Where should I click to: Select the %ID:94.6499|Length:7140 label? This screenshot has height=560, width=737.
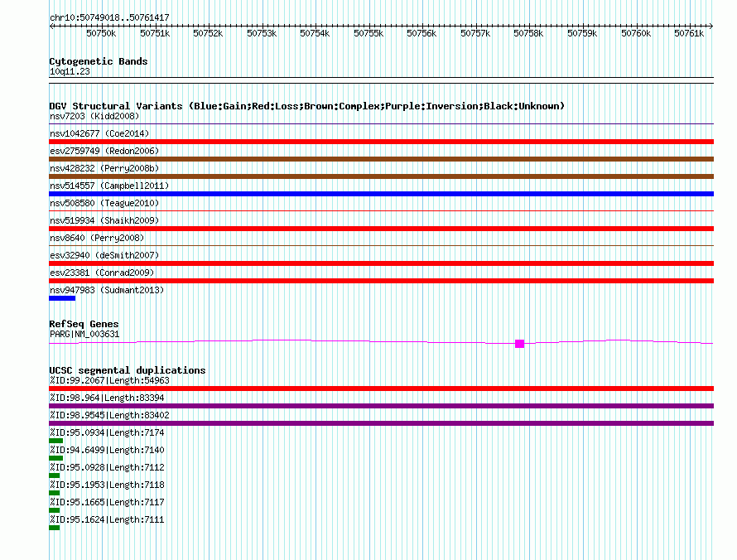pos(107,450)
